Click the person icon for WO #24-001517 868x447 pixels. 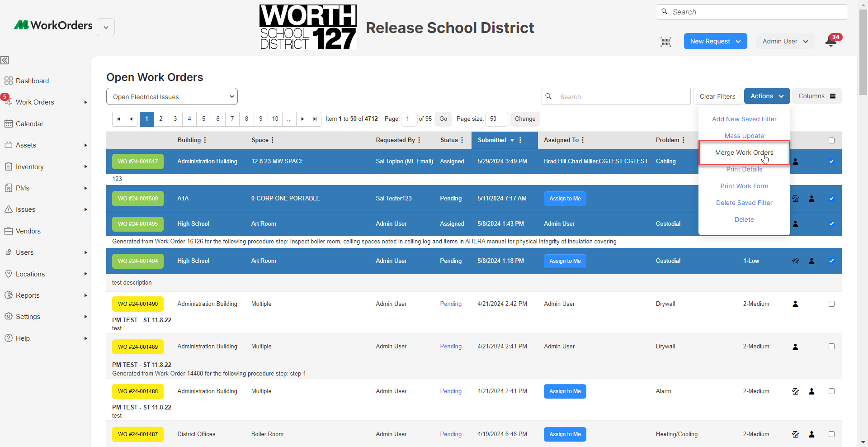coord(795,162)
